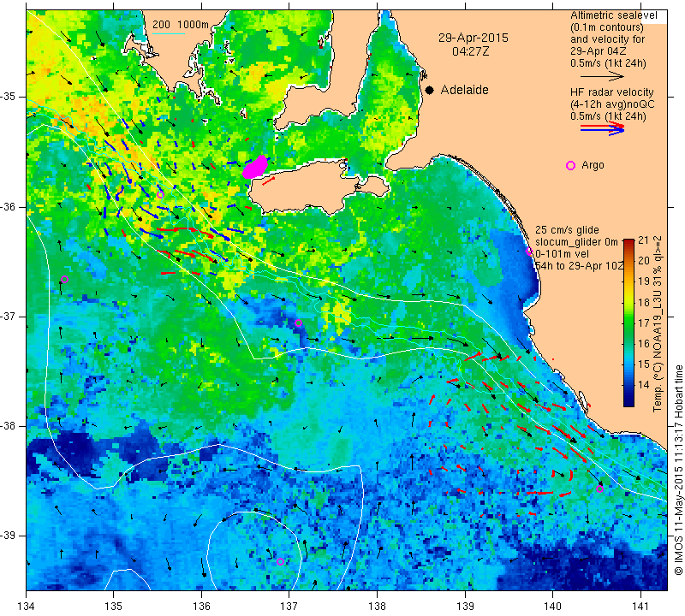Click the date '29-Apr-2015'

(474, 38)
